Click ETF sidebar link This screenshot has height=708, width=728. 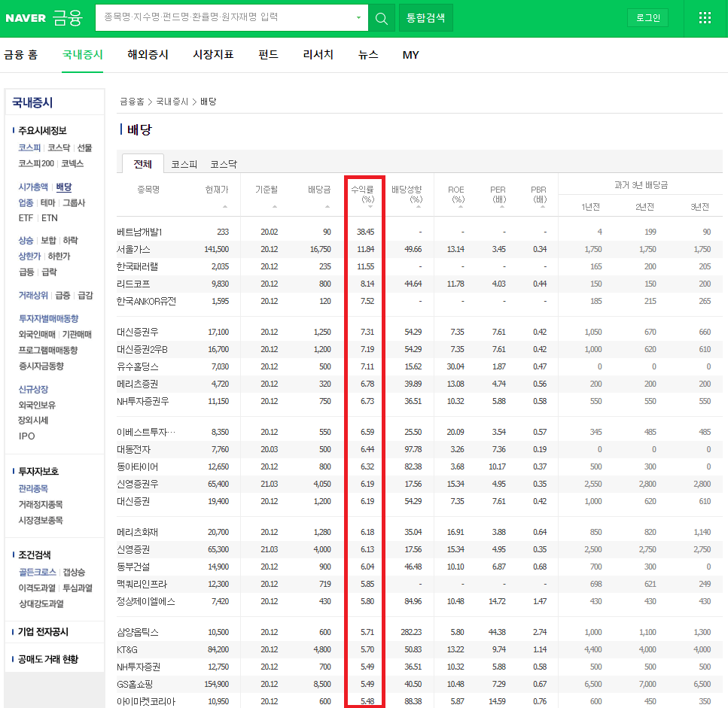click(x=26, y=218)
